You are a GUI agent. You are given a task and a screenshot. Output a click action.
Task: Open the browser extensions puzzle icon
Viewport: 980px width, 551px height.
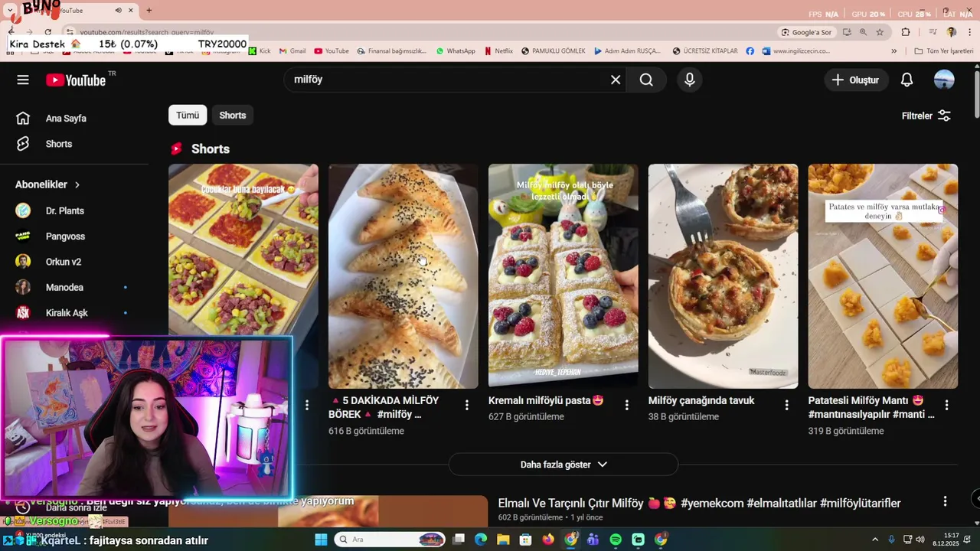(906, 32)
